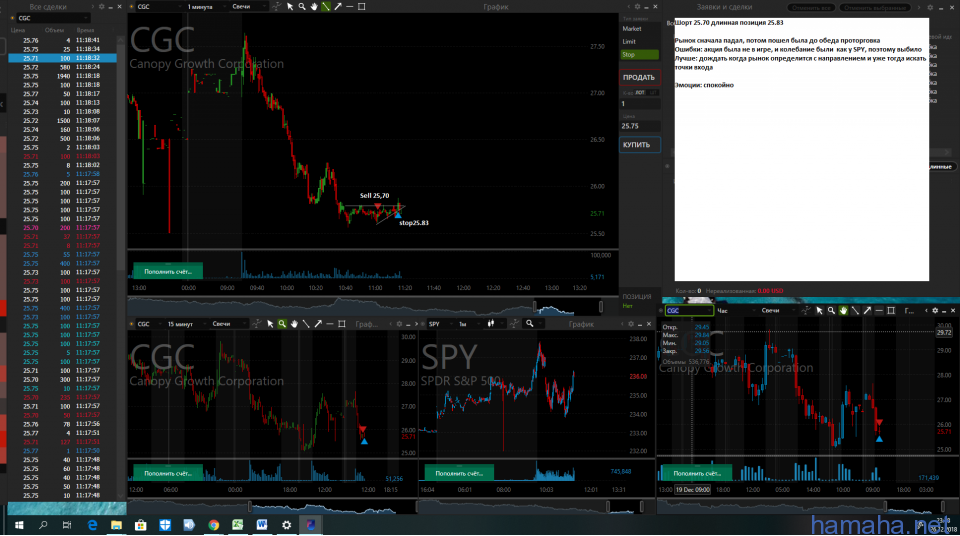
Task: Focus the order price field 25.75
Action: tap(640, 126)
